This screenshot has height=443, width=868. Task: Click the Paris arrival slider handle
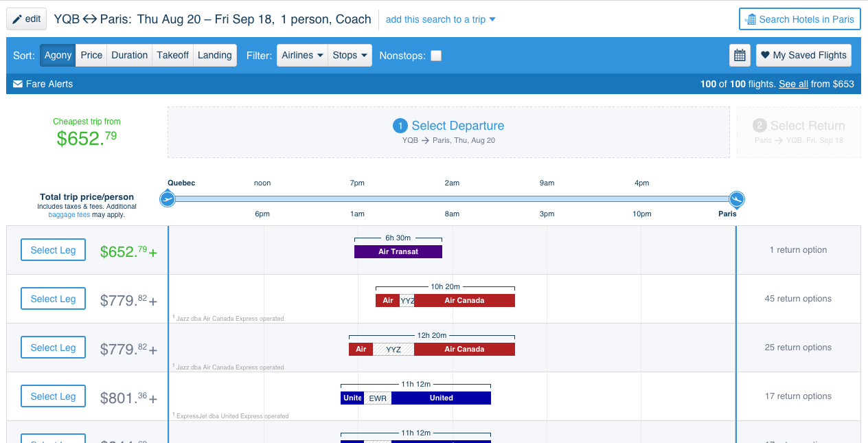(737, 199)
